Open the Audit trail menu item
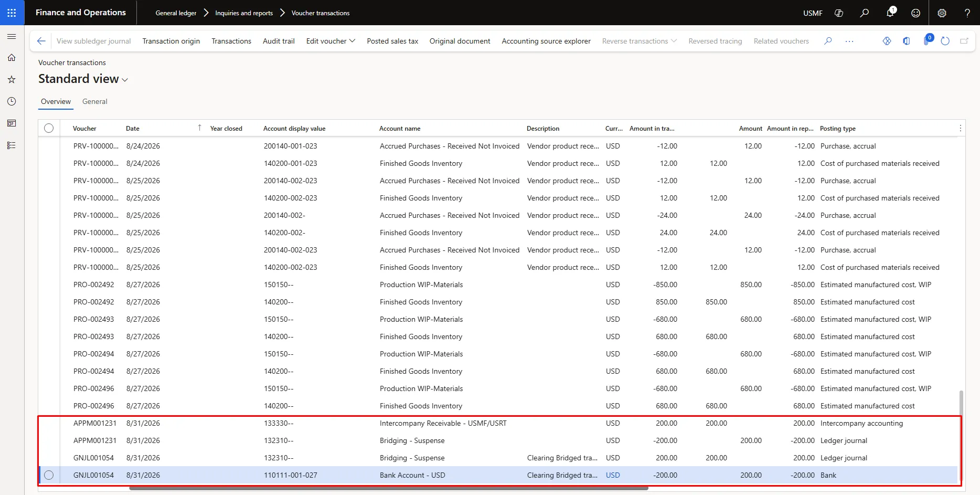 [279, 41]
